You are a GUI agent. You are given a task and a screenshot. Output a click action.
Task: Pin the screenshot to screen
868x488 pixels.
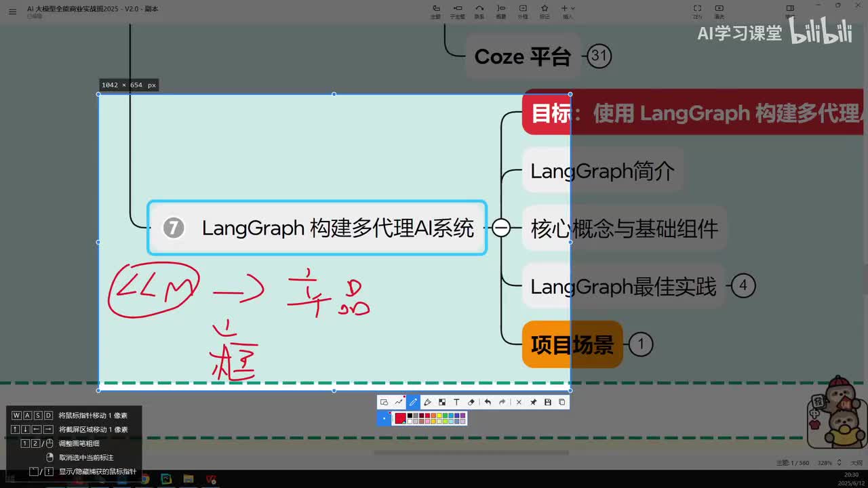pos(534,402)
